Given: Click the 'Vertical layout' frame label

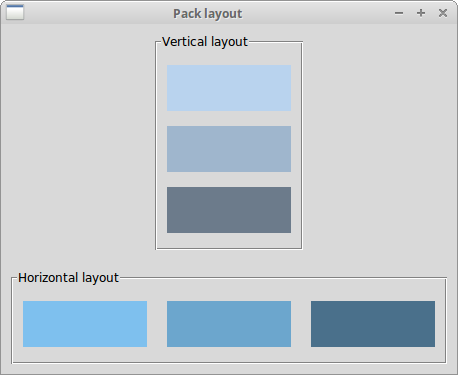Looking at the screenshot, I should point(205,42).
